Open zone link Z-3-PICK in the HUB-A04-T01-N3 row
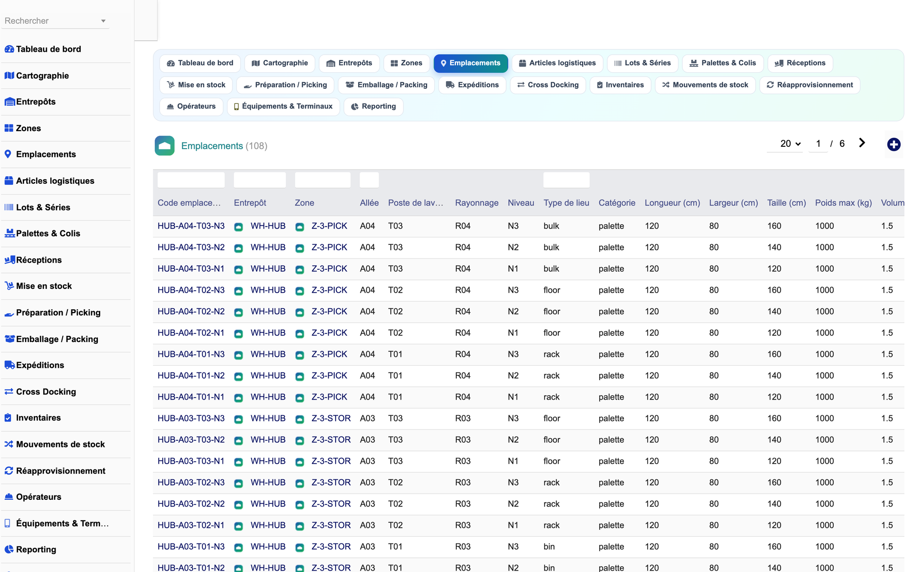The height and width of the screenshot is (572, 924). coord(329,354)
